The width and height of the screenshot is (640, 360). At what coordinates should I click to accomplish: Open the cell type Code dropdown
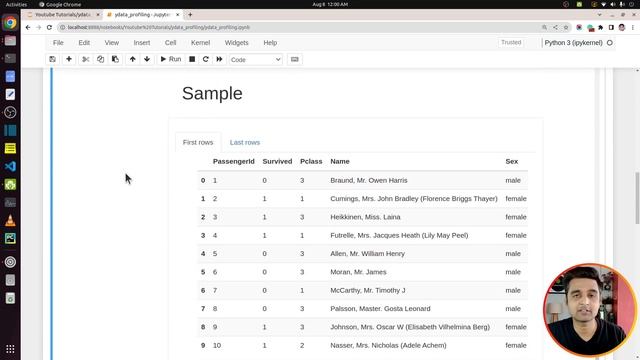pyautogui.click(x=256, y=60)
